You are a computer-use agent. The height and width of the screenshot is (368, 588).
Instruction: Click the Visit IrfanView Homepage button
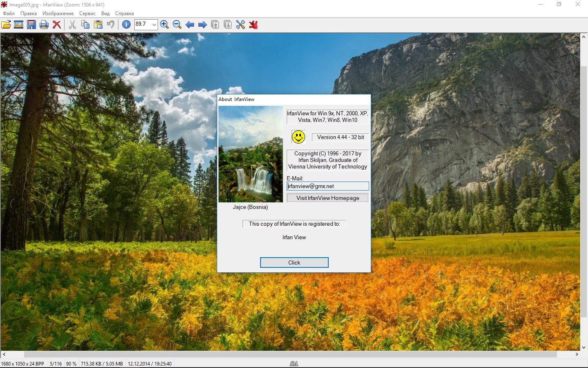click(x=327, y=198)
